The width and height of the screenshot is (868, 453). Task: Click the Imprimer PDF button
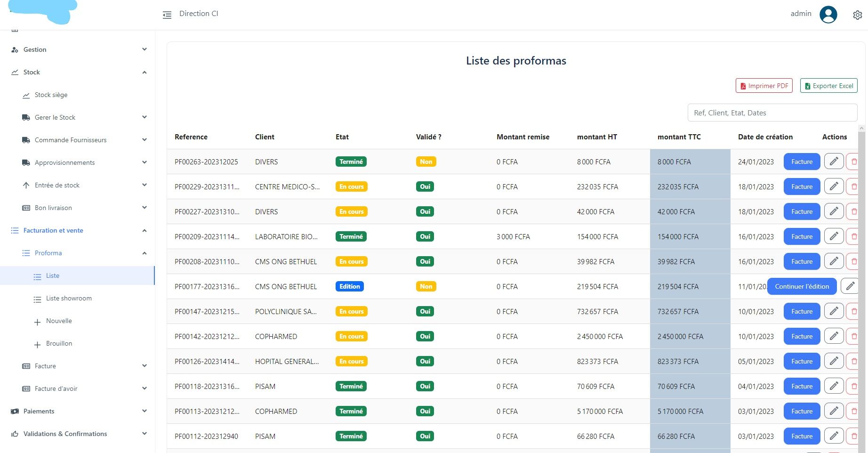click(x=764, y=86)
